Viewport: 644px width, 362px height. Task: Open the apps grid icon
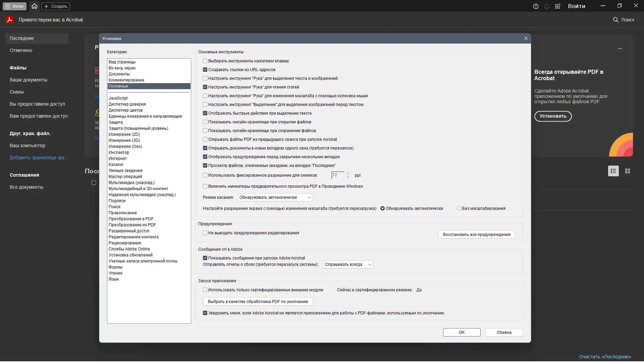pyautogui.click(x=557, y=6)
